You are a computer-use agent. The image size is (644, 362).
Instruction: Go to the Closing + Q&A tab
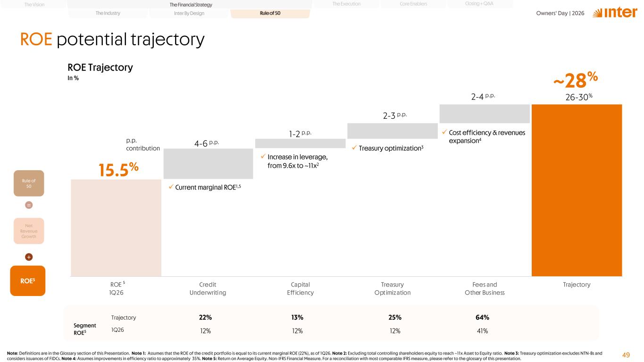pos(479,4)
